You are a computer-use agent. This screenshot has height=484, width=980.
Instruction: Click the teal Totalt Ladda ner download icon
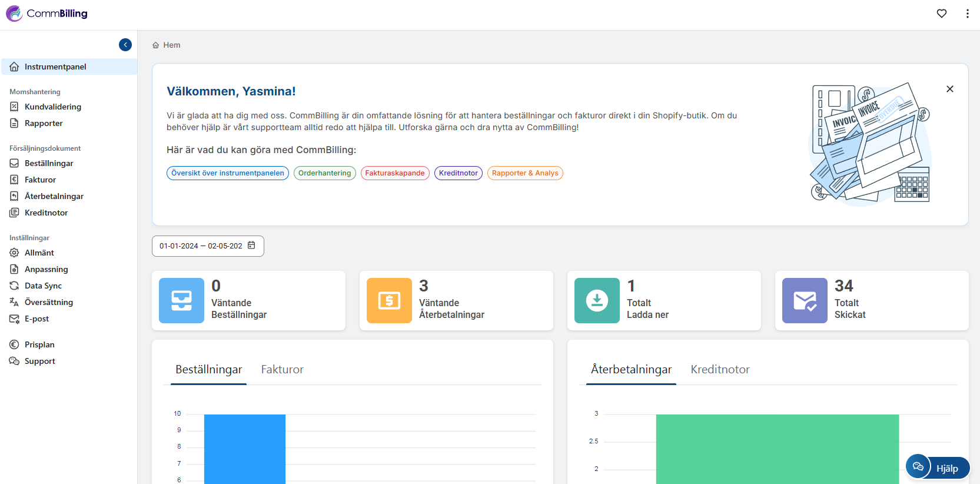pos(597,300)
